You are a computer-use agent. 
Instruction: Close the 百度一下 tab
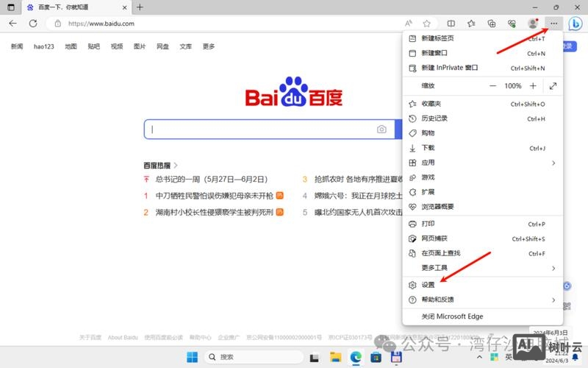(124, 7)
